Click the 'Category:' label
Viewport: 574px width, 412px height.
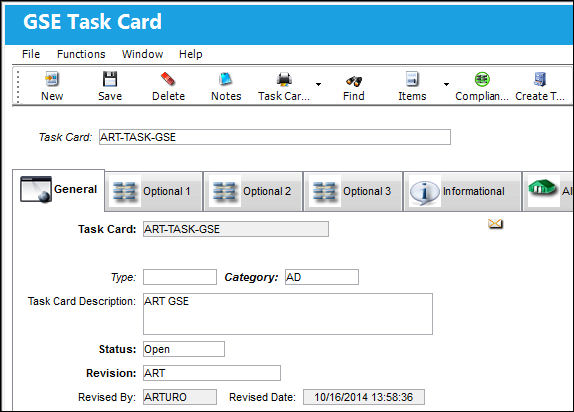(251, 277)
